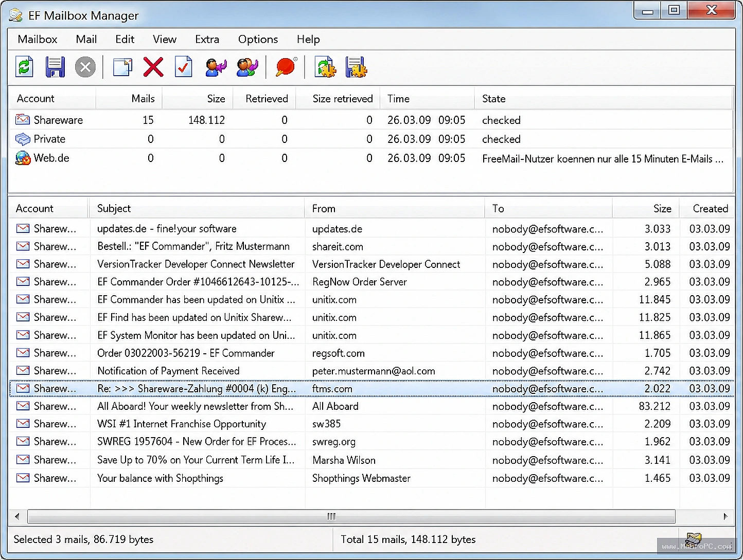743x560 pixels.
Task: Click status text 'Total 15 mails, 148.112 bytes'
Action: tap(408, 539)
